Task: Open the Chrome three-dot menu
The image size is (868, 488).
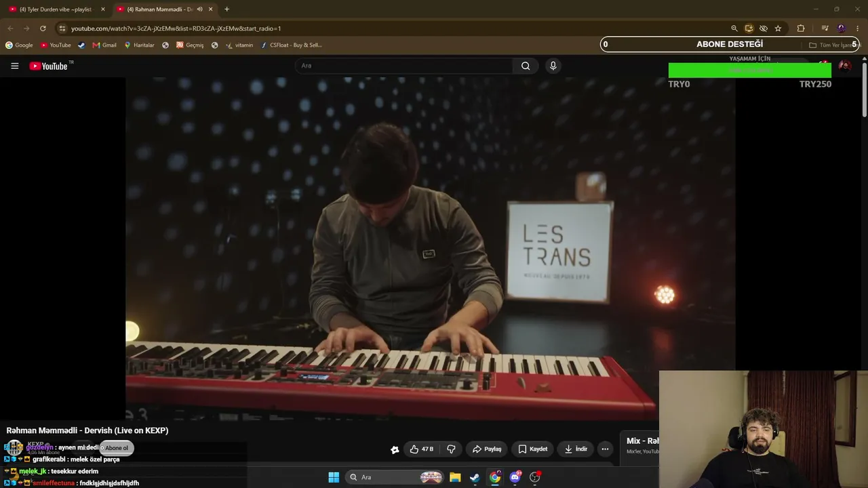Action: 858,28
